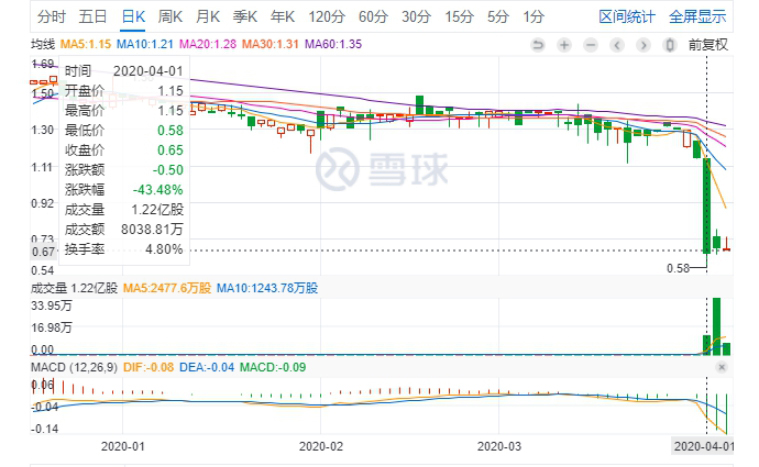Select the 日K tab
Viewport: 759px width, 467px height.
click(x=133, y=17)
